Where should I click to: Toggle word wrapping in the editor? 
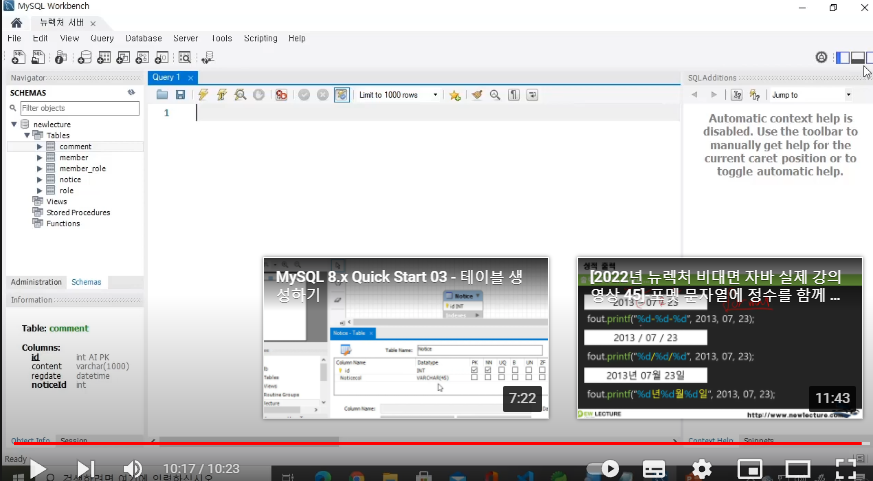[532, 95]
